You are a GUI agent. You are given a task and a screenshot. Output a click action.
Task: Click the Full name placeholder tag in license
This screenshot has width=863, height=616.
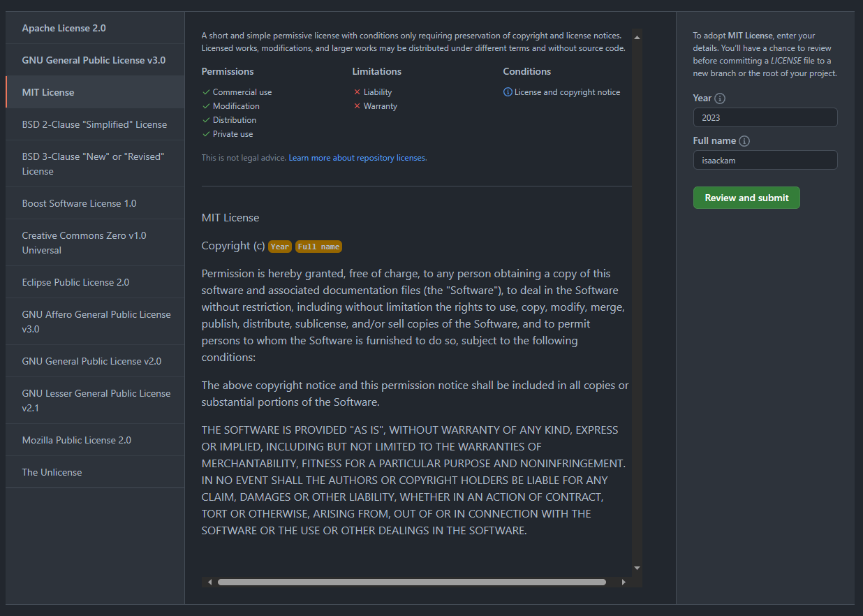318,247
